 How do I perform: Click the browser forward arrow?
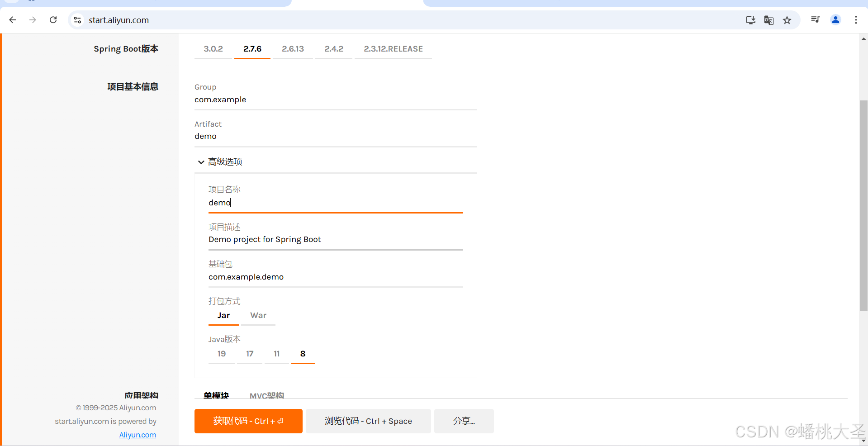(x=33, y=20)
